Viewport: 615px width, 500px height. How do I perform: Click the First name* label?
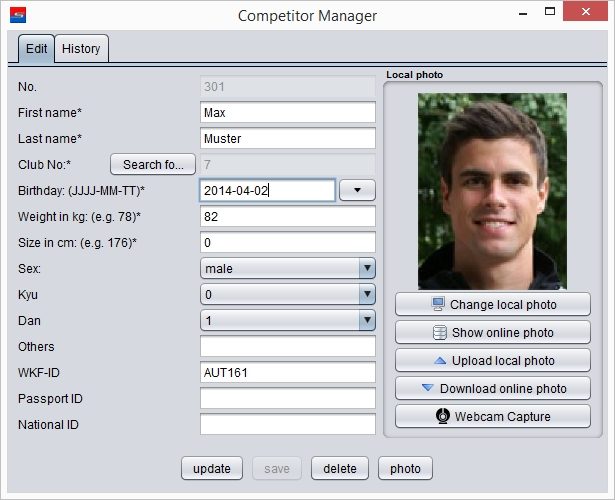click(x=50, y=113)
